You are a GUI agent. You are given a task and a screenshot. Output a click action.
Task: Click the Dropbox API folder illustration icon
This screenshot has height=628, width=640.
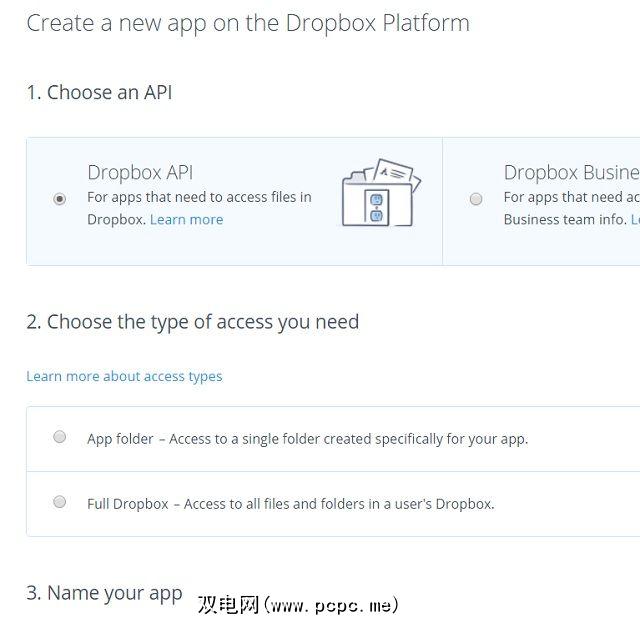tap(381, 193)
